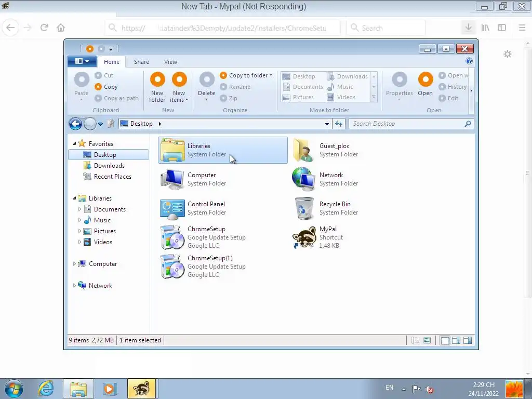This screenshot has height=399, width=532.
Task: Open the Quick Access Toolbar customize dropdown
Action: point(111,49)
